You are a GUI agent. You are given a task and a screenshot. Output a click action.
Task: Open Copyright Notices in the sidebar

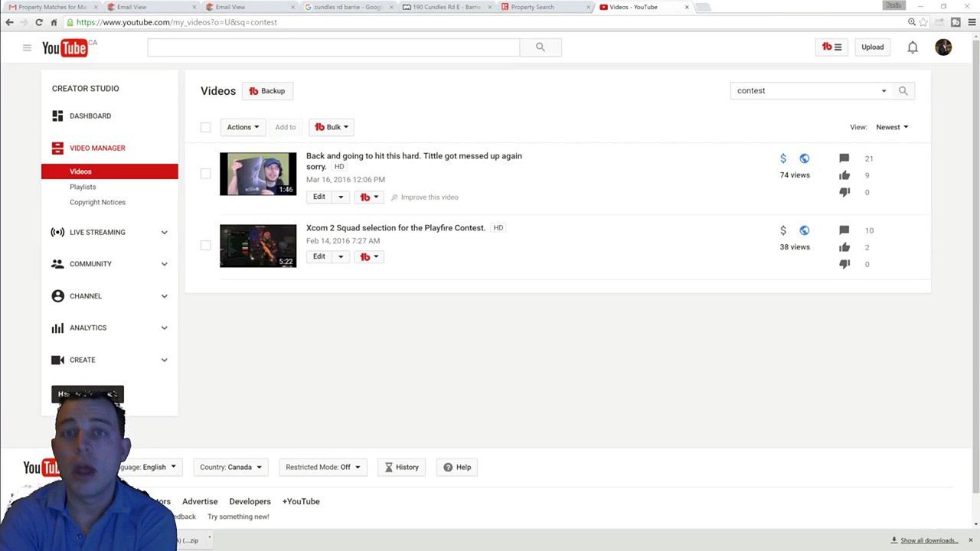tap(97, 202)
